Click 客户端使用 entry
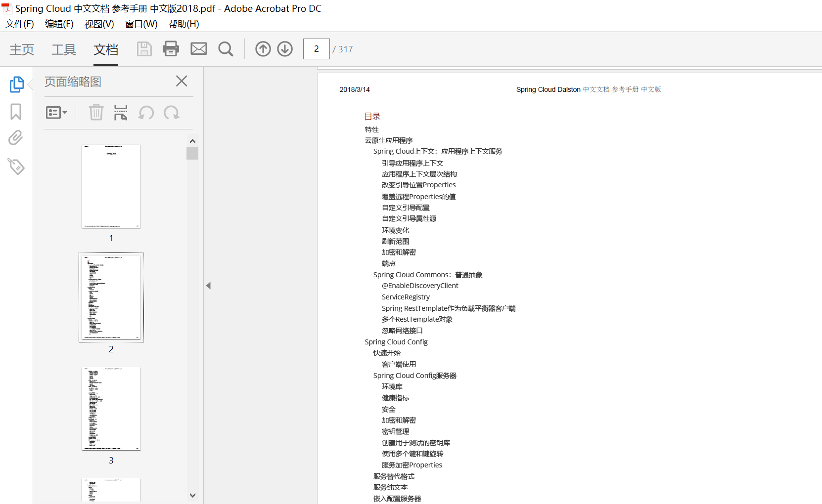 399,364
